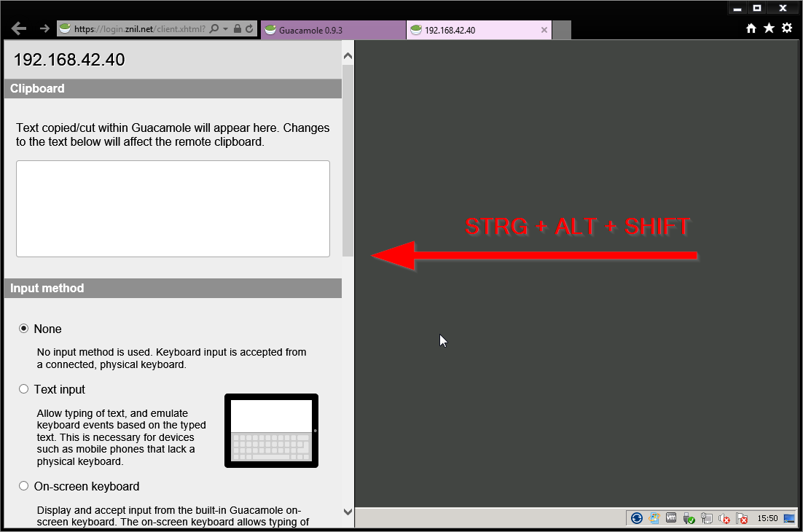Open browser settings gear icon
The width and height of the screenshot is (803, 532).
(787, 28)
